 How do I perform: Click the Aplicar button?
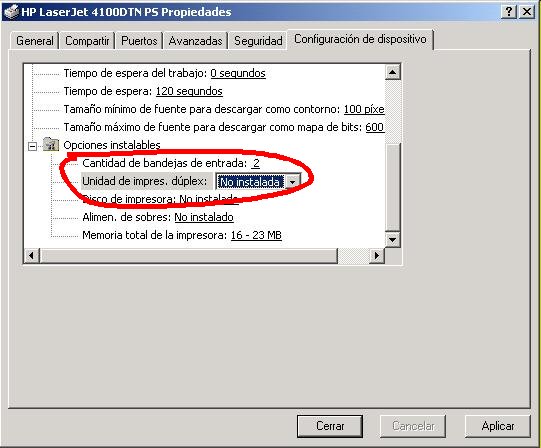click(x=498, y=426)
